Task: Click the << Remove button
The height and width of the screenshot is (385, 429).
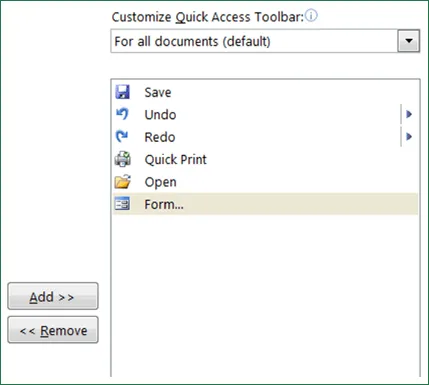Action: point(53,330)
